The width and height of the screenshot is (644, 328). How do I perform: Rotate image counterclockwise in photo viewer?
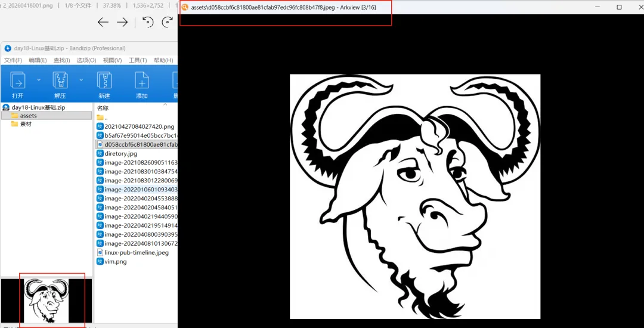click(147, 22)
